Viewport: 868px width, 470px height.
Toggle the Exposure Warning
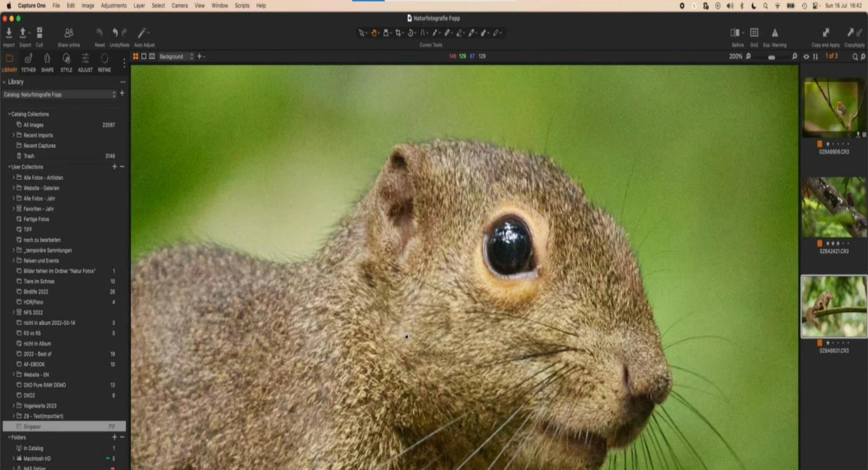(x=775, y=33)
